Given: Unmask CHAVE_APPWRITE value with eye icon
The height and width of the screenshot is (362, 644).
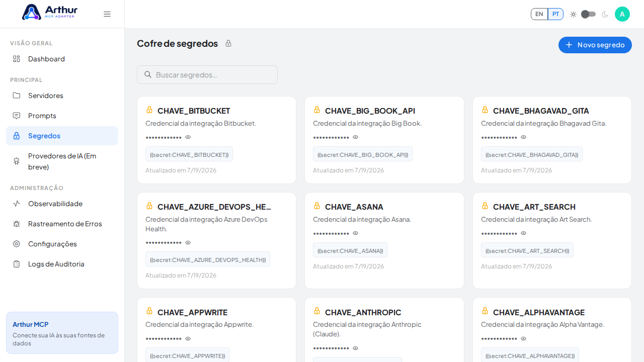Looking at the screenshot, I should 188,339.
